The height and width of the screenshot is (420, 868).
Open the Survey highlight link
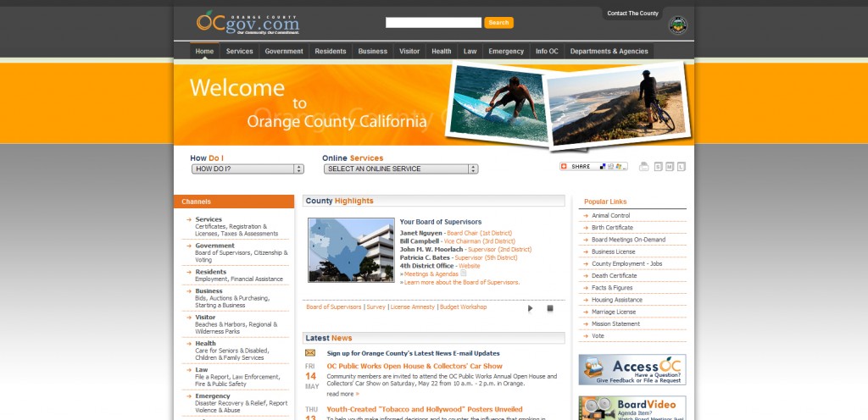pyautogui.click(x=376, y=307)
